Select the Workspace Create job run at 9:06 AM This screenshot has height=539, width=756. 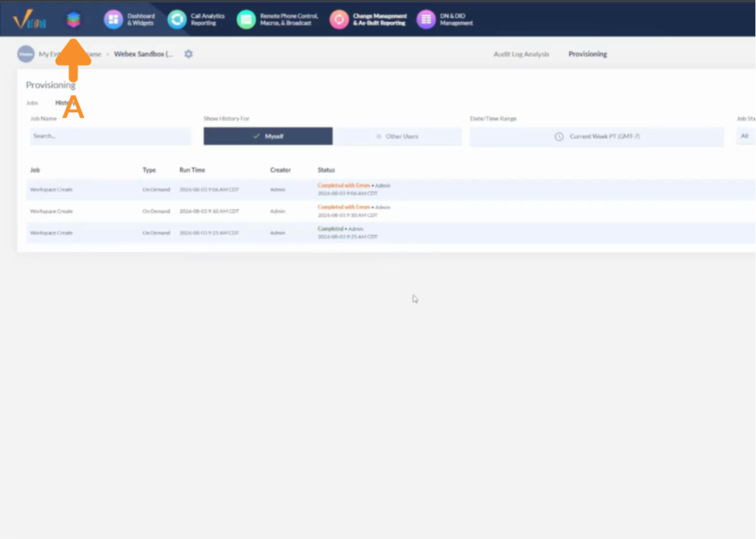391,190
